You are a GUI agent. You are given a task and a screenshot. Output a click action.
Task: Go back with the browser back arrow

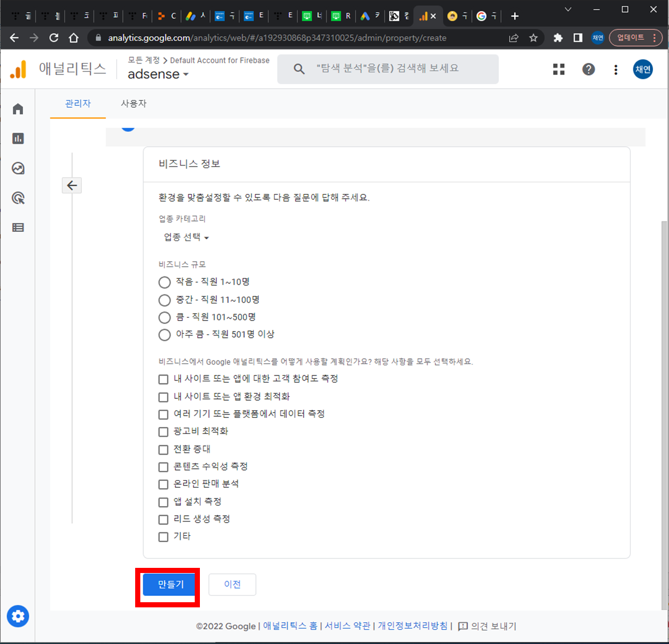click(14, 38)
